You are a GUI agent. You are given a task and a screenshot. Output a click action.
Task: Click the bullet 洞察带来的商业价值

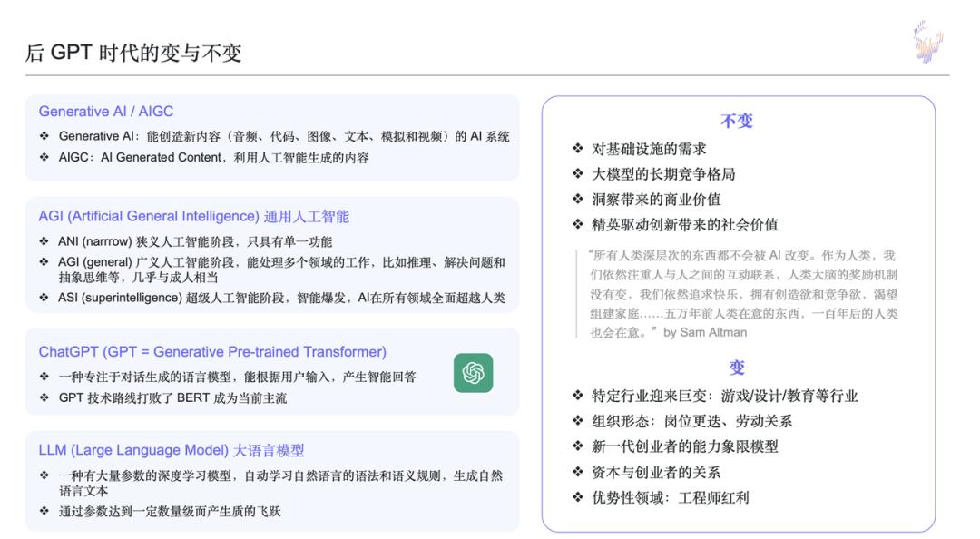(656, 200)
